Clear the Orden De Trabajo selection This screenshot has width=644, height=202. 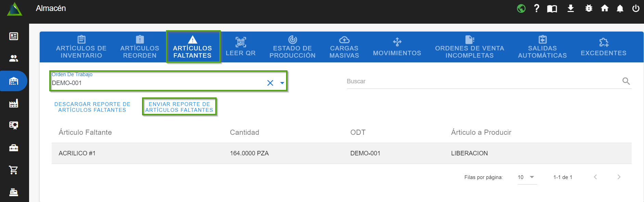coord(270,83)
